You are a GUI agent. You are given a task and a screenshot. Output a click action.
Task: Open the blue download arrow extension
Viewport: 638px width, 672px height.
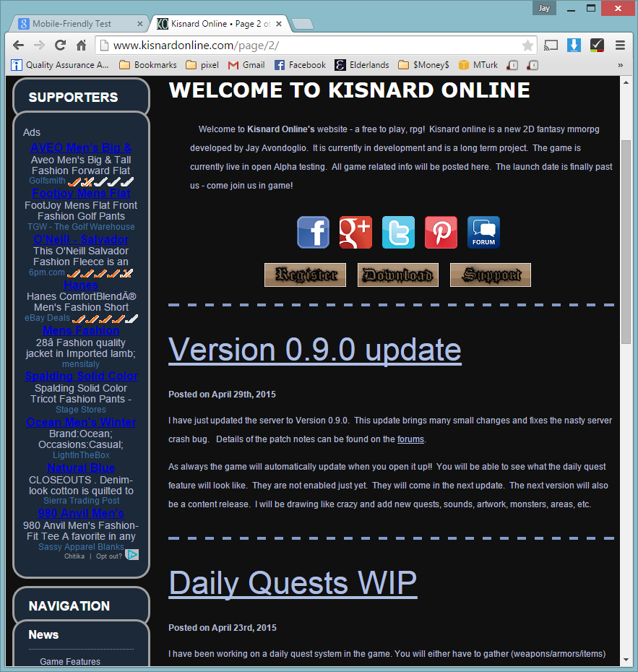click(574, 45)
